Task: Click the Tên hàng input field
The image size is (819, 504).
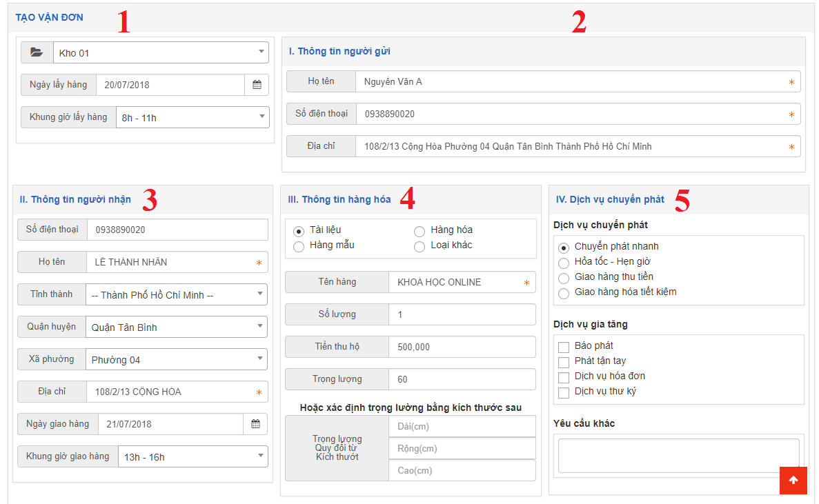Action: click(x=455, y=282)
